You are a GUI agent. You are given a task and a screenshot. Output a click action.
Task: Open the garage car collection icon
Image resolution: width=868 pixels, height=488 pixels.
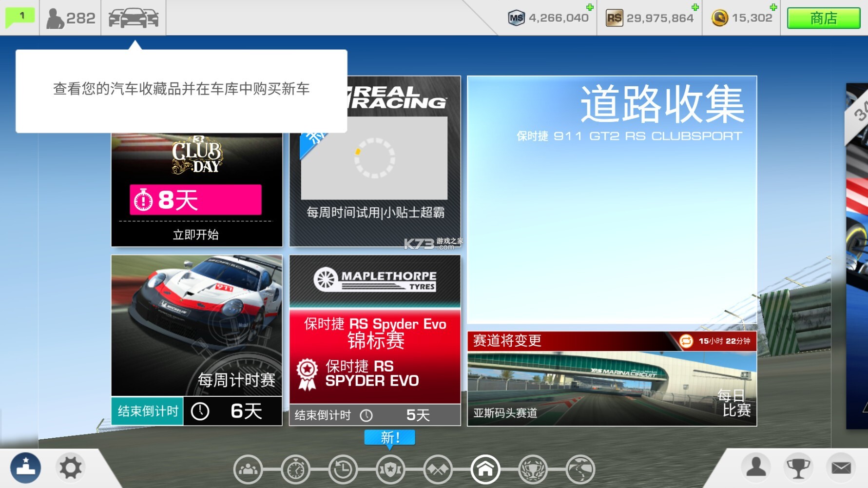pos(133,18)
